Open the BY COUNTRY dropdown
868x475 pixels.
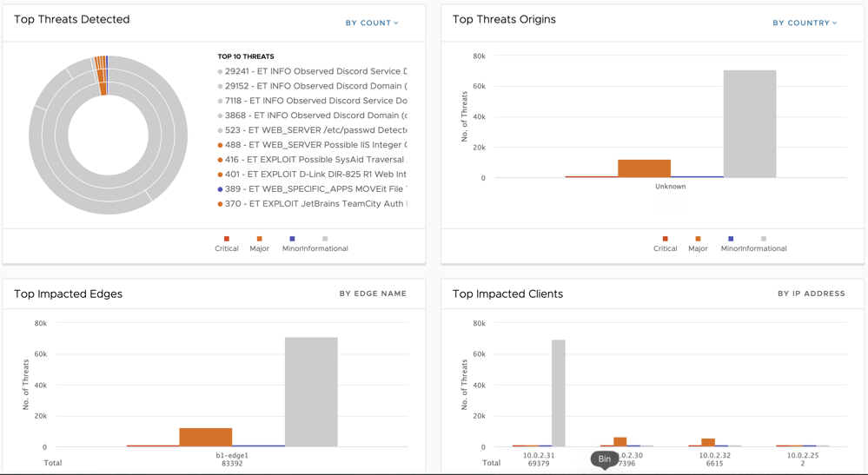805,23
